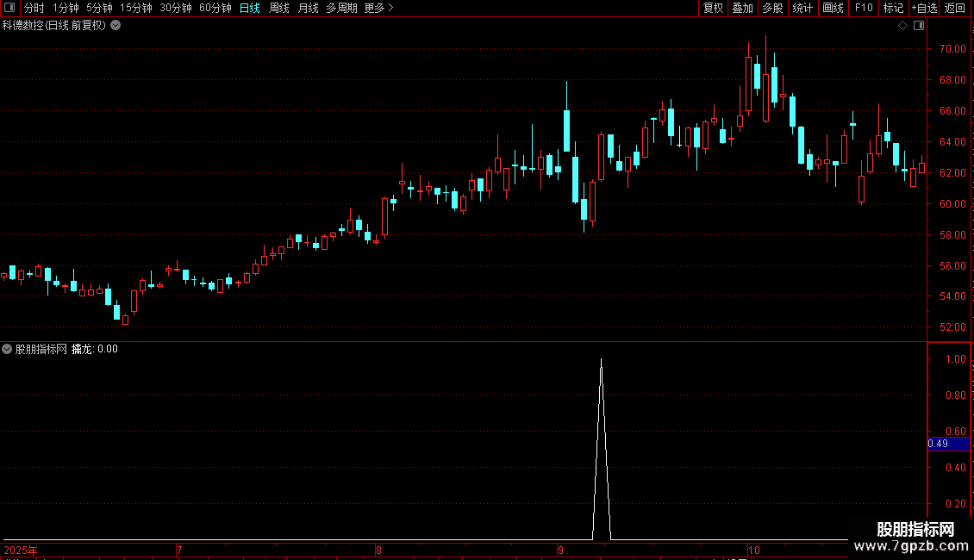Open 多周期 multi-period view

pyautogui.click(x=341, y=8)
